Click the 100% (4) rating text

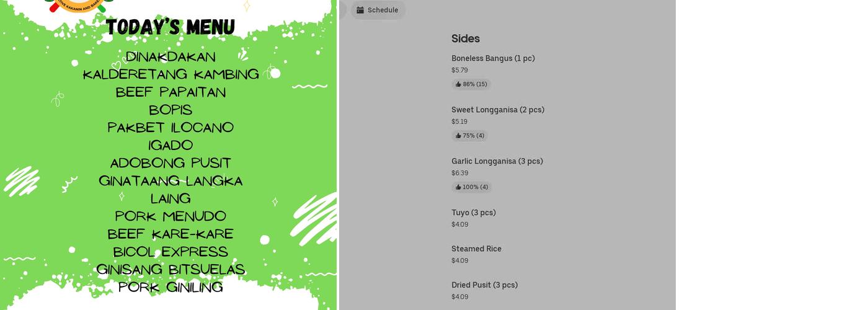click(476, 187)
